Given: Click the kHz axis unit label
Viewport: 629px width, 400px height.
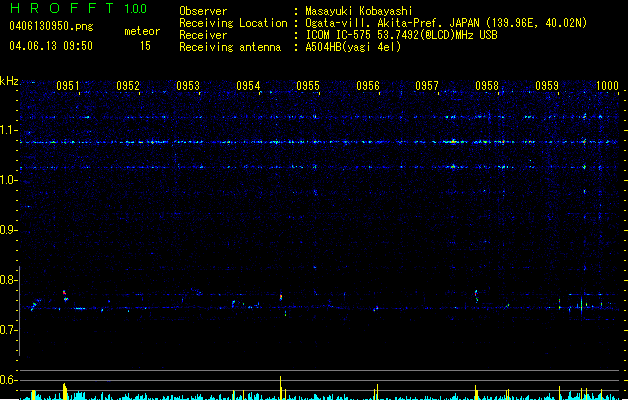Looking at the screenshot, I should [9, 81].
